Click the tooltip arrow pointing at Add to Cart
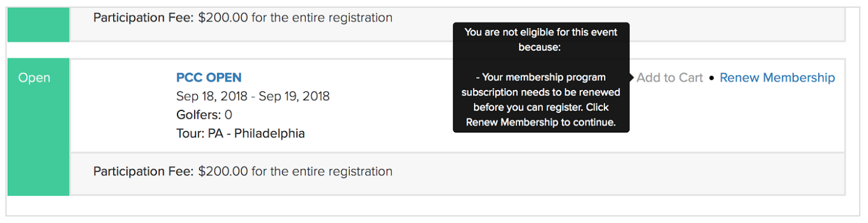Screen dimensions: 868x223 [631, 78]
